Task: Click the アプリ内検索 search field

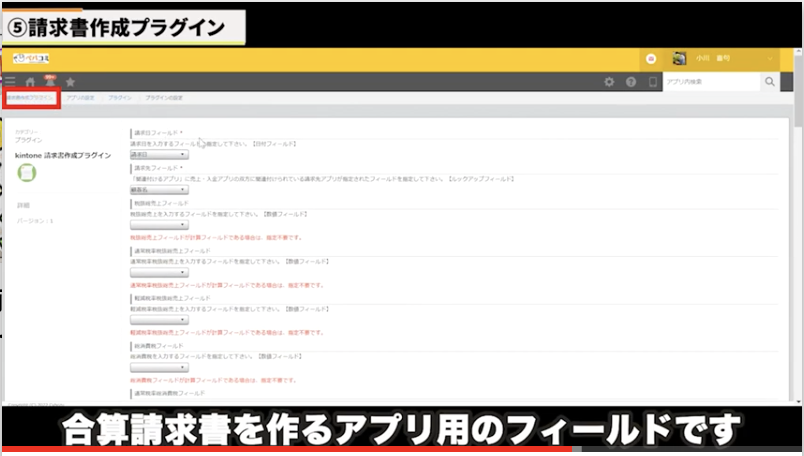Action: 710,82
